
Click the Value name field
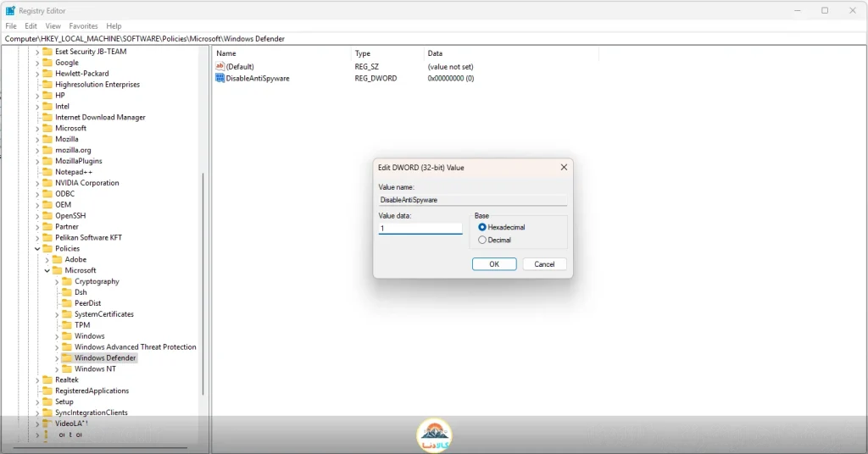[473, 200]
